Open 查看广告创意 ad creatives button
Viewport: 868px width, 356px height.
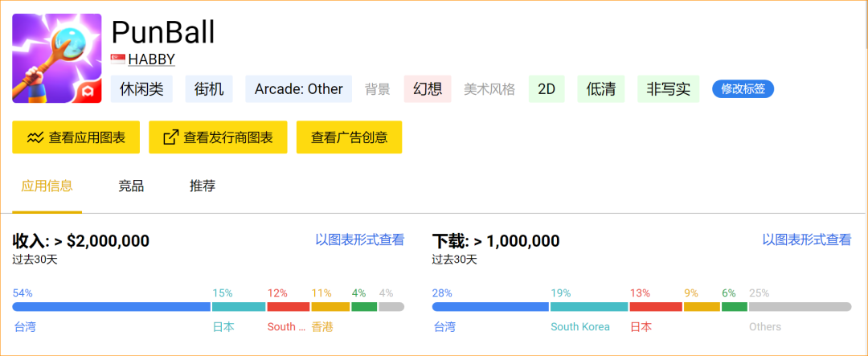coord(350,137)
